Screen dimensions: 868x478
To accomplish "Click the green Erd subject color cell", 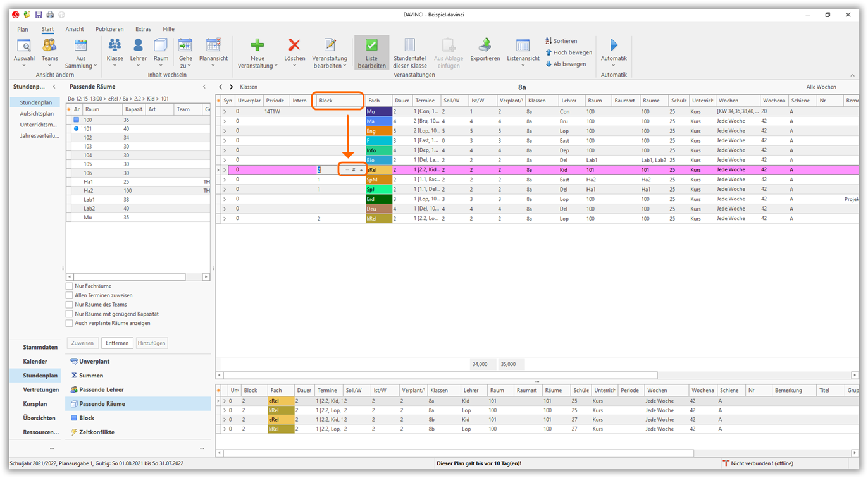I will pyautogui.click(x=378, y=199).
